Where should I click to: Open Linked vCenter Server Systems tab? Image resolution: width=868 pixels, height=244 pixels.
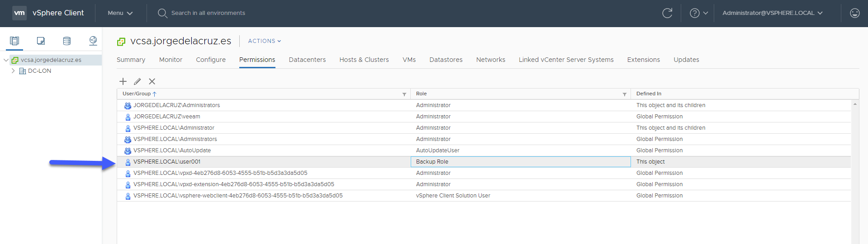coord(566,60)
